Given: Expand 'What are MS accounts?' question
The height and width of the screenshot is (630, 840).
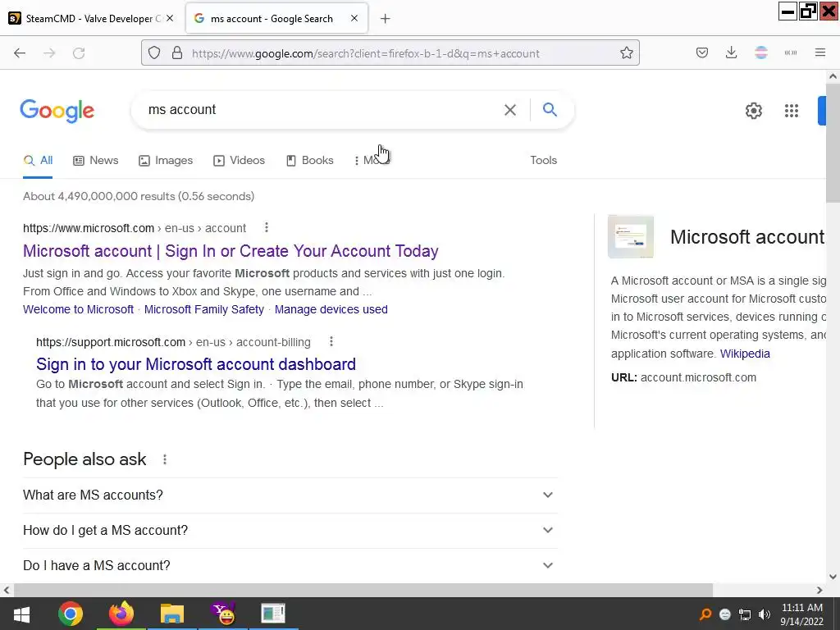Looking at the screenshot, I should click(290, 495).
